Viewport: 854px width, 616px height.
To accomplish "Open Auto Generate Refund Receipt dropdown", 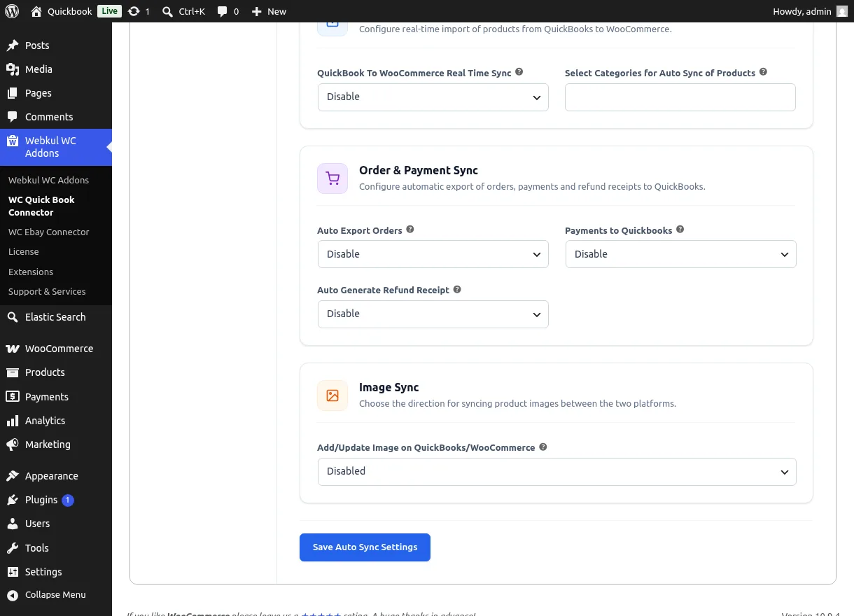I will [x=433, y=314].
